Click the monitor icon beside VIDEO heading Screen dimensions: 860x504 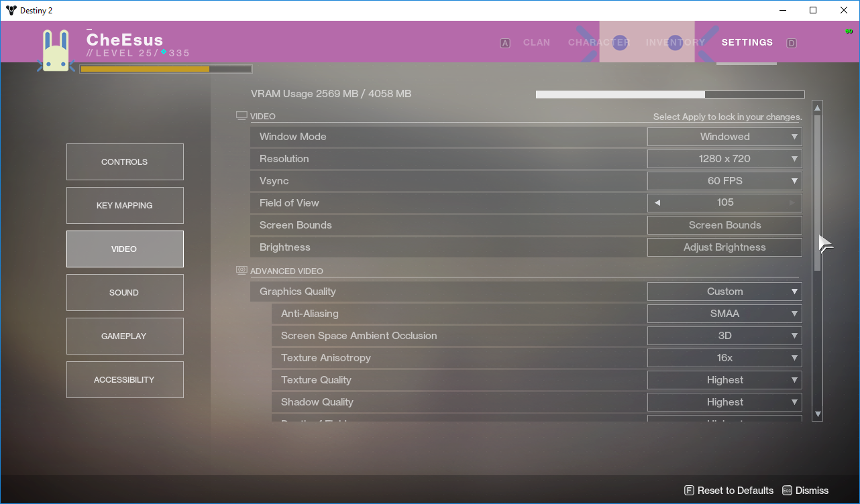point(241,116)
